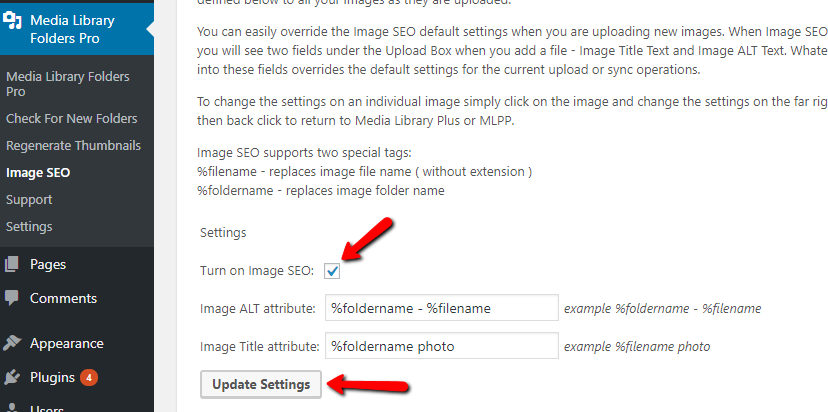The image size is (828, 412).
Task: Focus the Image ALT attribute field
Action: [x=441, y=308]
